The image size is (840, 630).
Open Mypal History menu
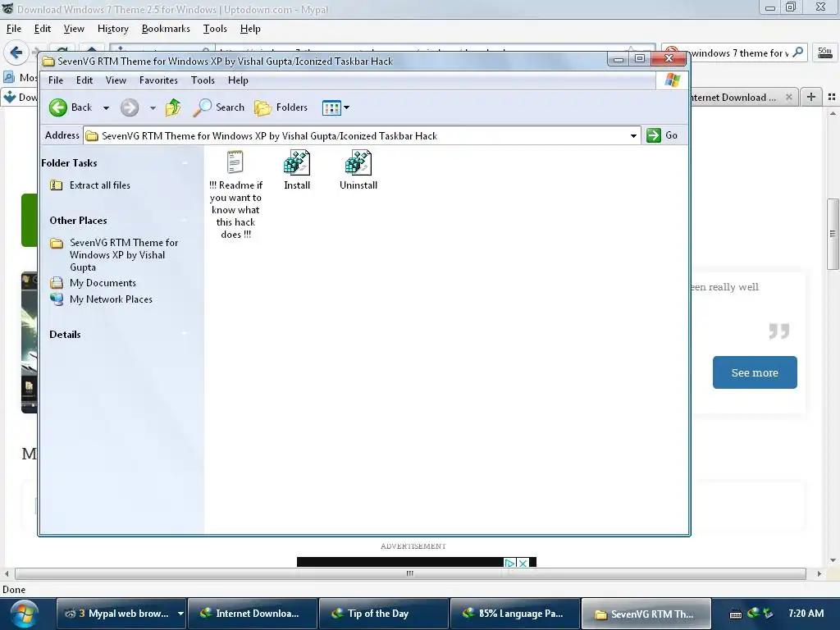[x=113, y=29]
